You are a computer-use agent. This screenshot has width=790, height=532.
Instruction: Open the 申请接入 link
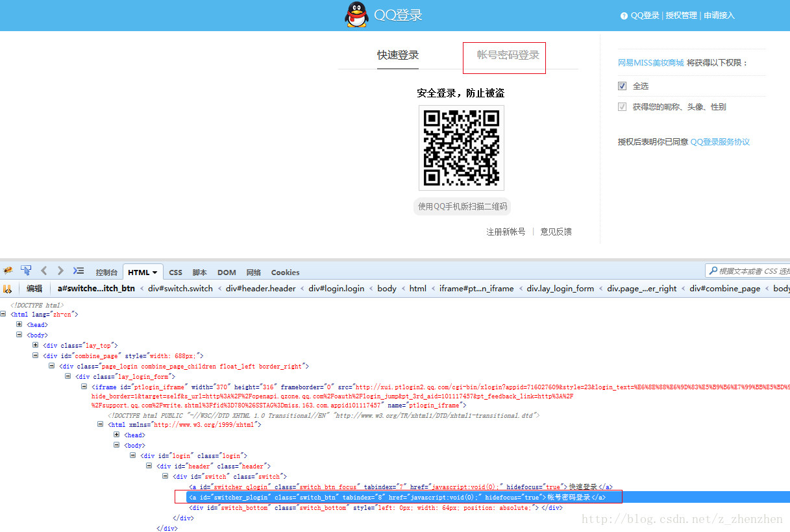tap(719, 16)
